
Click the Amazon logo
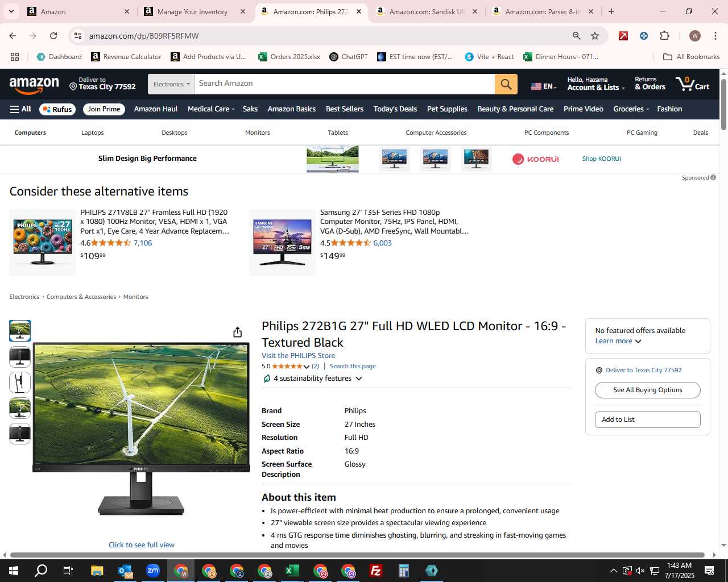[34, 85]
